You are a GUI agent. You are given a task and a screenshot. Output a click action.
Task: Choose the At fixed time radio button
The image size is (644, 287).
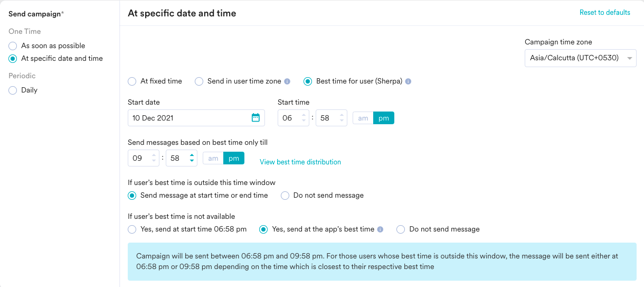point(132,81)
